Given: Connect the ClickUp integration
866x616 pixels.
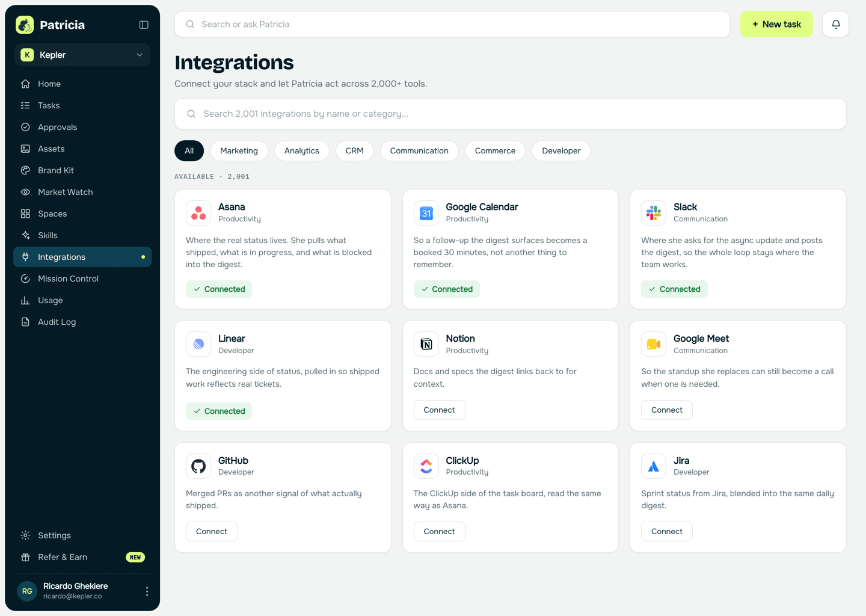Looking at the screenshot, I should (x=440, y=532).
